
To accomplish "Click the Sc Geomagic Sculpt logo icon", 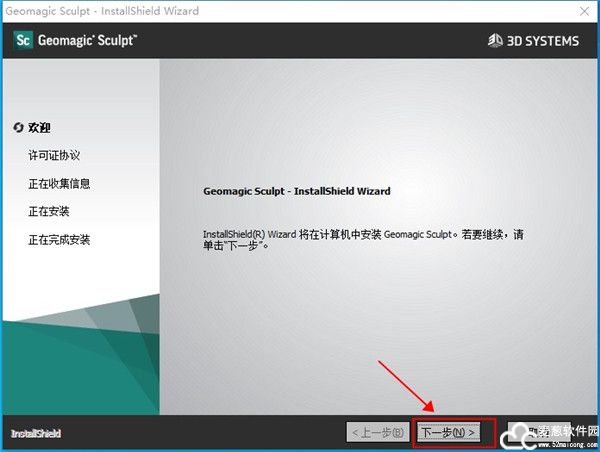I will [23, 40].
